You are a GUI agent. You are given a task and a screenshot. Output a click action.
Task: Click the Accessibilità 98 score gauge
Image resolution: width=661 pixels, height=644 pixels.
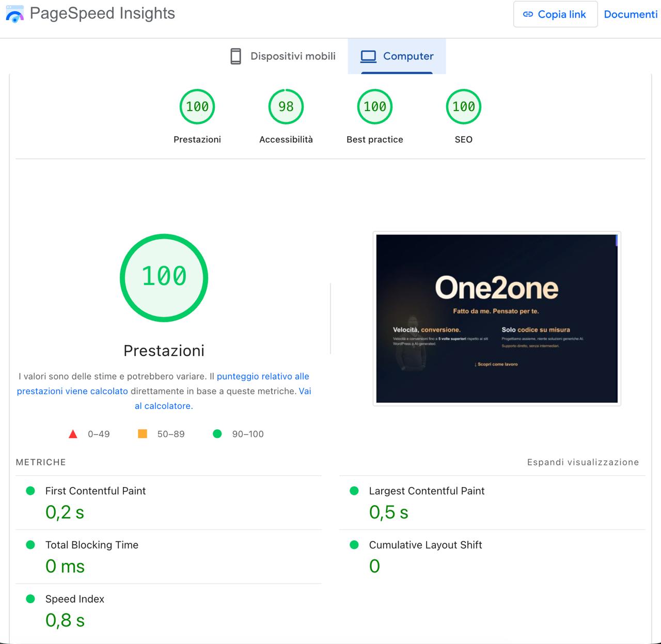coord(286,106)
